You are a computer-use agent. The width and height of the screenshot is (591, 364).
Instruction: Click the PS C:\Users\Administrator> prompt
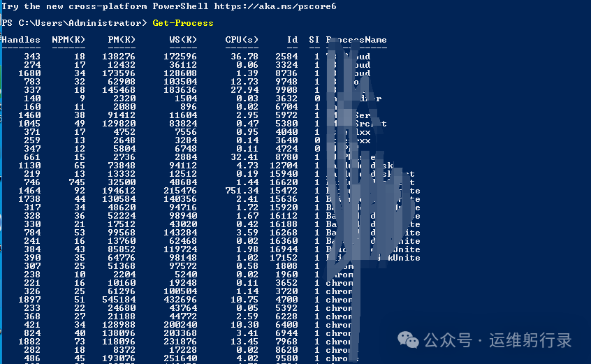[x=74, y=23]
